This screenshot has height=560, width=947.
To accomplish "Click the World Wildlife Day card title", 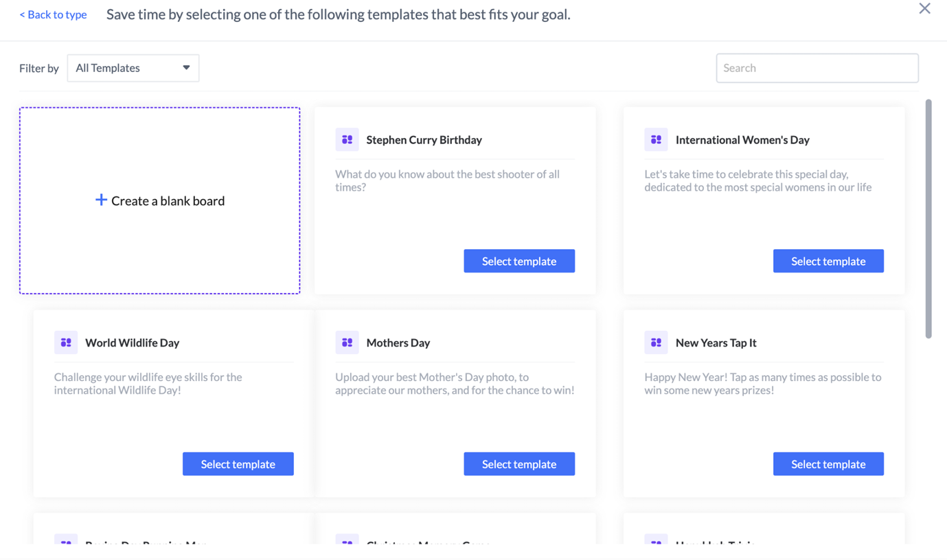I will coord(132,342).
